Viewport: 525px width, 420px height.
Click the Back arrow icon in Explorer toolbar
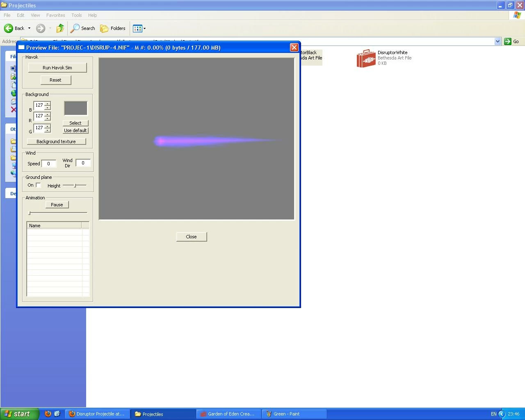[9, 28]
